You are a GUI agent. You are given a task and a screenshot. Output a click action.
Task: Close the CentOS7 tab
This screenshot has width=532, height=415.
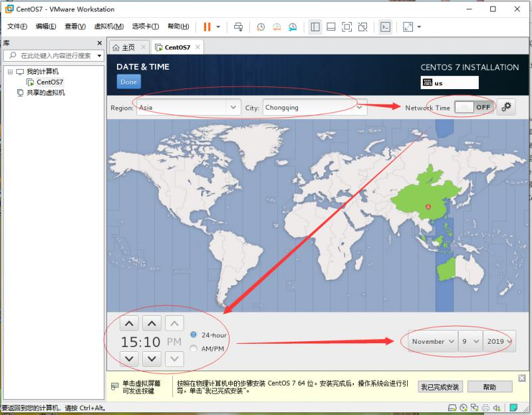(x=198, y=47)
